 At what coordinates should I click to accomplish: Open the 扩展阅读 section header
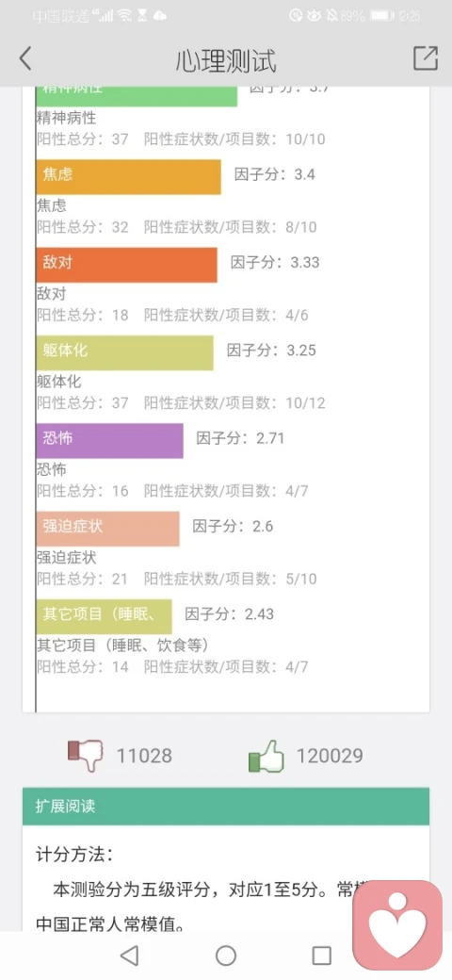(226, 807)
